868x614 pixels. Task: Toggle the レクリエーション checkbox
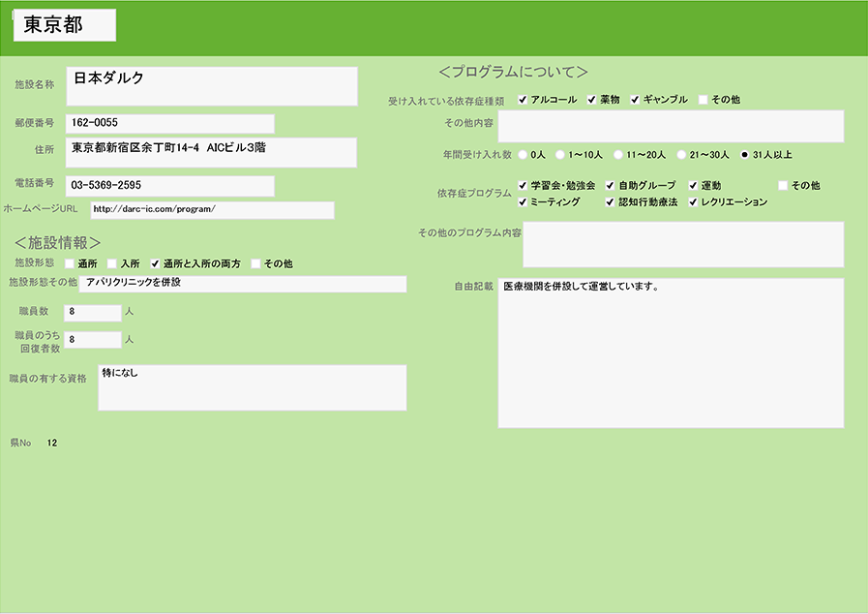[694, 202]
